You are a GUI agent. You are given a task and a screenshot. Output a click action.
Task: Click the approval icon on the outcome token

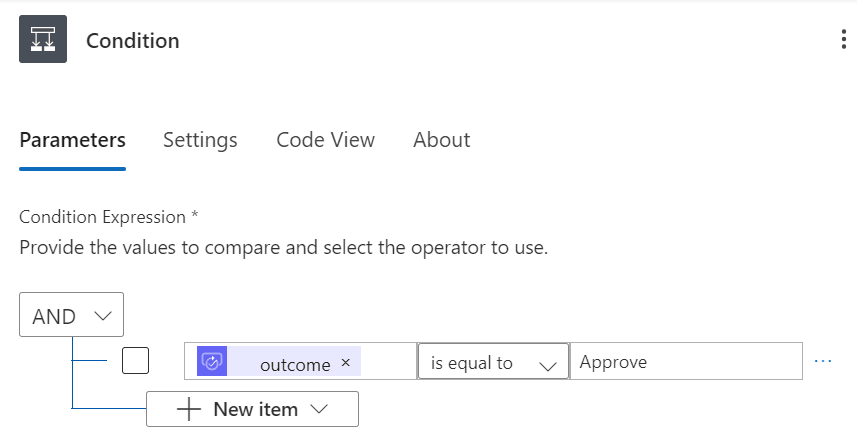(212, 362)
